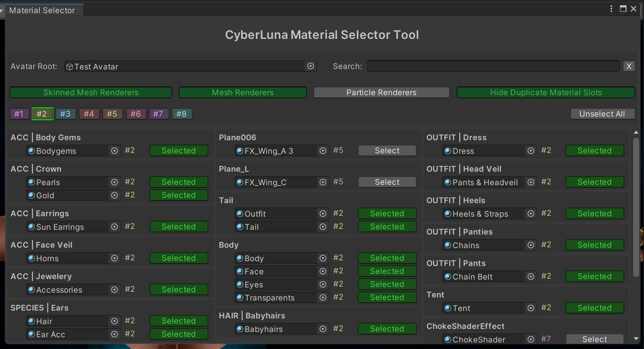The height and width of the screenshot is (349, 644).
Task: Open object picker for Avatar Root field
Action: (311, 66)
